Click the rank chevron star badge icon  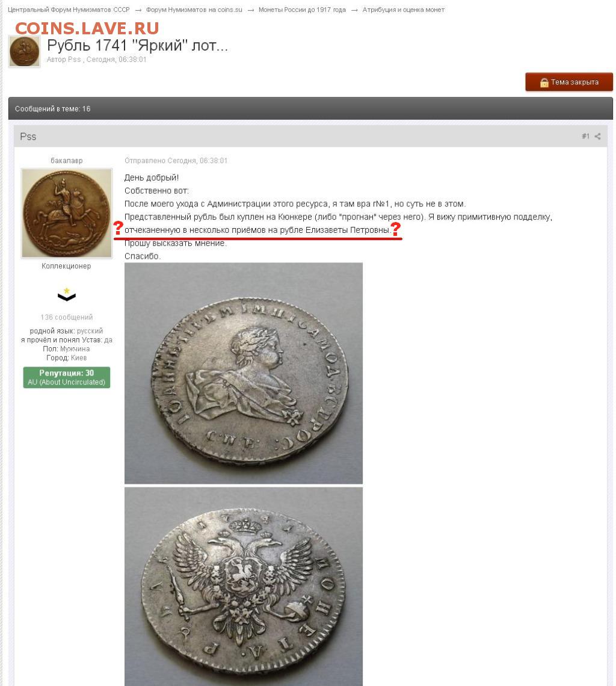[x=67, y=294]
